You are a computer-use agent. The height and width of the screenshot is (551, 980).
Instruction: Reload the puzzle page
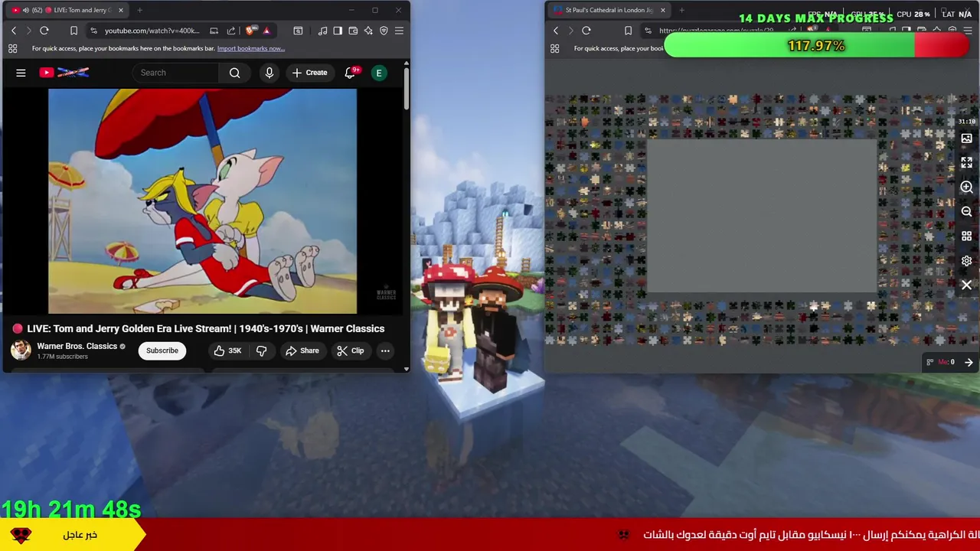click(586, 31)
